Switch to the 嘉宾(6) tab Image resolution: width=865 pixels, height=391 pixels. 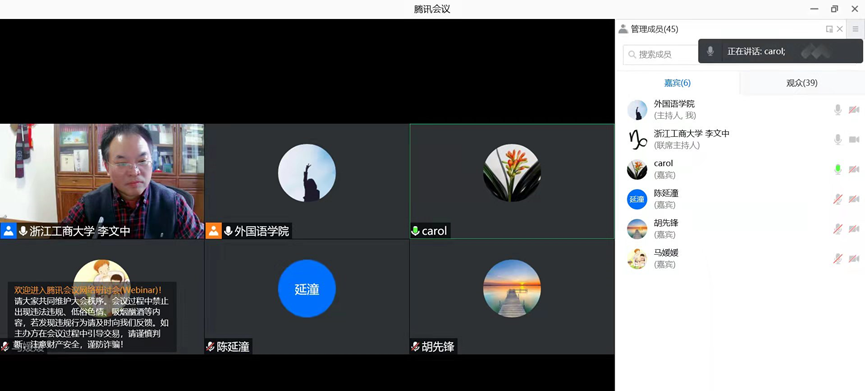pos(677,83)
